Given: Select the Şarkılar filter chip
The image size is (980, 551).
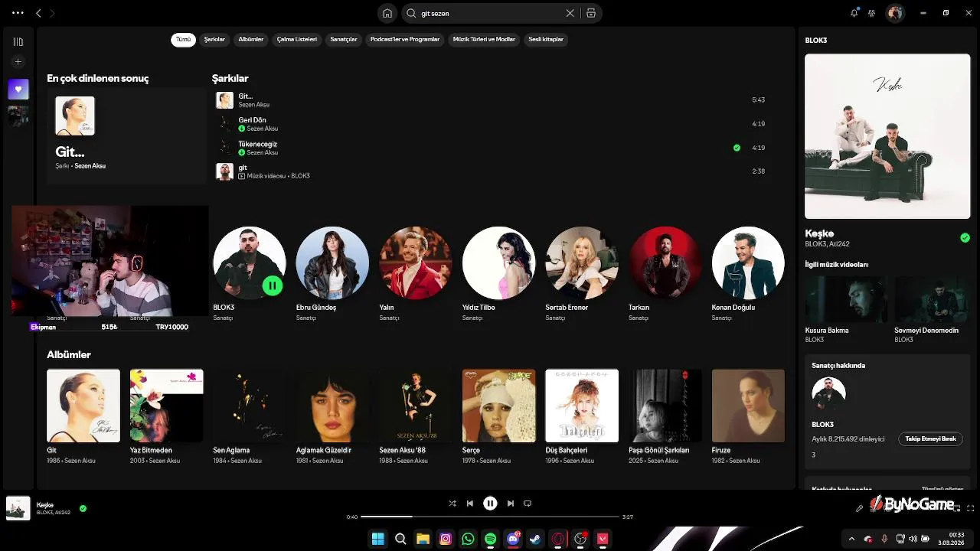Looking at the screenshot, I should [x=214, y=39].
